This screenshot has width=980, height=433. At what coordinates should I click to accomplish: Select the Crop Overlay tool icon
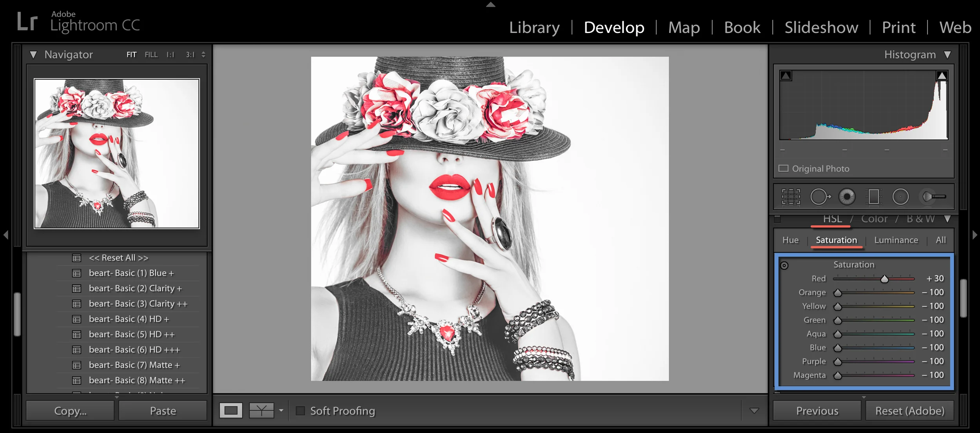click(791, 197)
